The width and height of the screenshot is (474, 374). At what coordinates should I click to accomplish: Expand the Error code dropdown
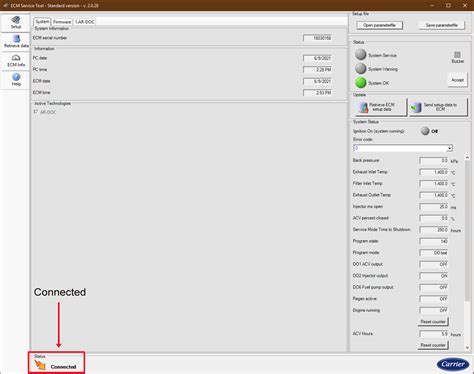(x=450, y=148)
